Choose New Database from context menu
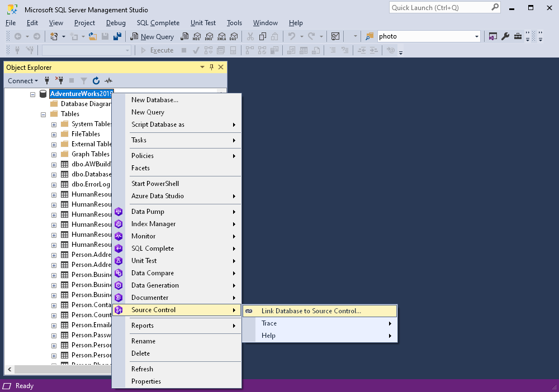Viewport: 559px width, 392px height. point(177,100)
